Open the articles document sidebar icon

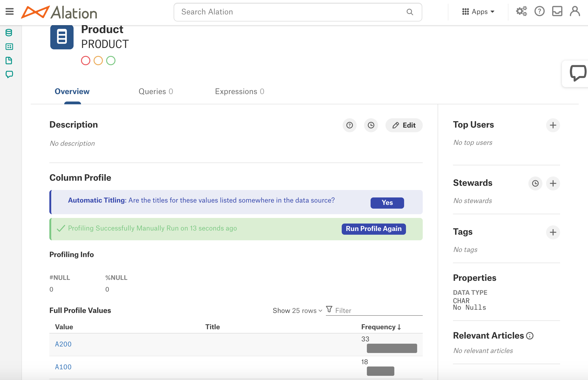click(x=9, y=61)
